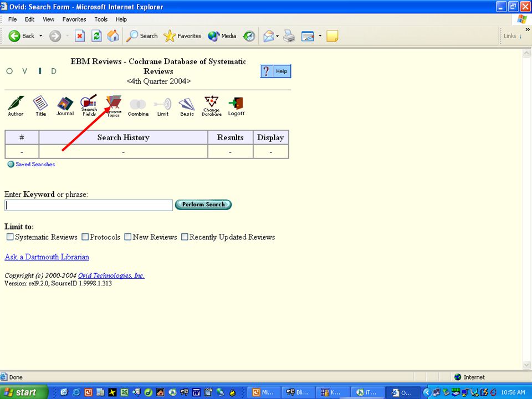The image size is (532, 399).
Task: Click the yellow note toolbar icon
Action: (x=332, y=36)
